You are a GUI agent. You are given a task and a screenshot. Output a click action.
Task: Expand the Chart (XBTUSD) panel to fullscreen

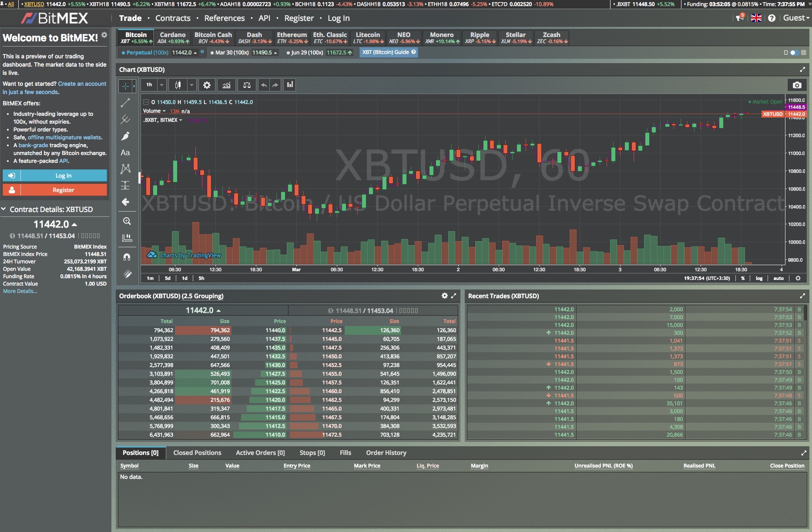point(802,70)
